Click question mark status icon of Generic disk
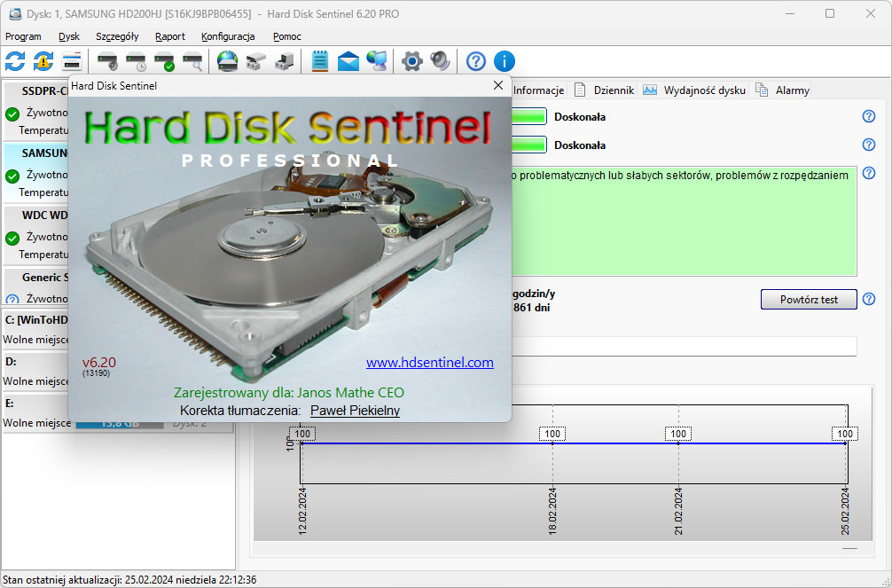892x588 pixels. [12, 300]
